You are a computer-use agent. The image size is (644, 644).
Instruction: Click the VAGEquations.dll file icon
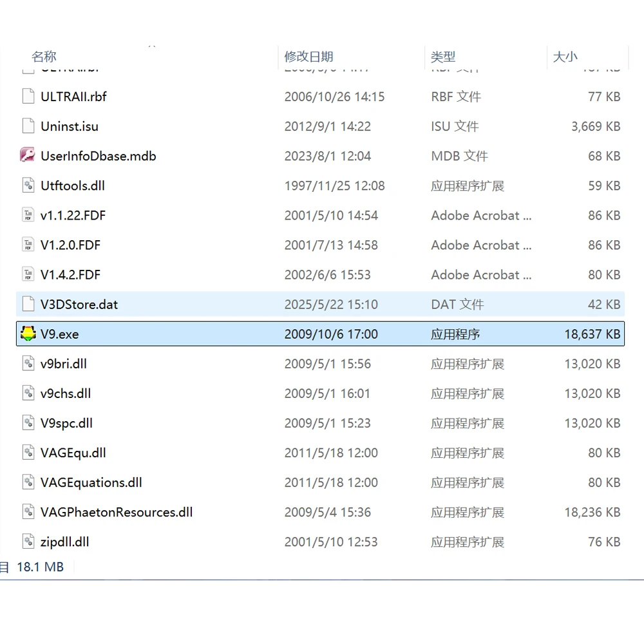pyautogui.click(x=28, y=482)
